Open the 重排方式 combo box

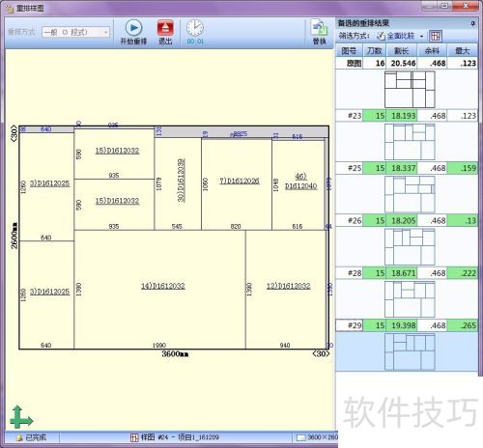[x=75, y=32]
